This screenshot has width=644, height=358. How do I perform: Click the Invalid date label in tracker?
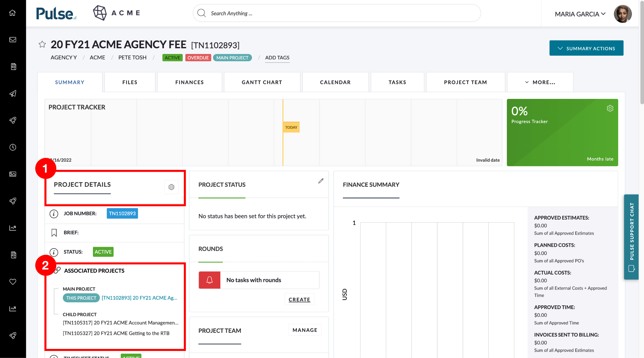coord(488,160)
